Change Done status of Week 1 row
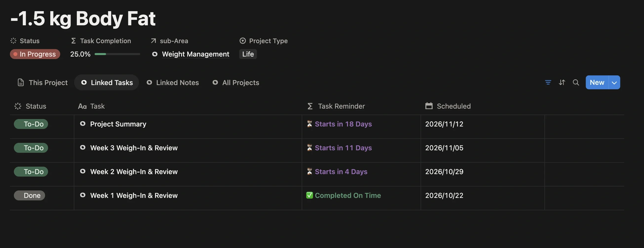Viewport: 644px width, 248px height. pyautogui.click(x=29, y=195)
